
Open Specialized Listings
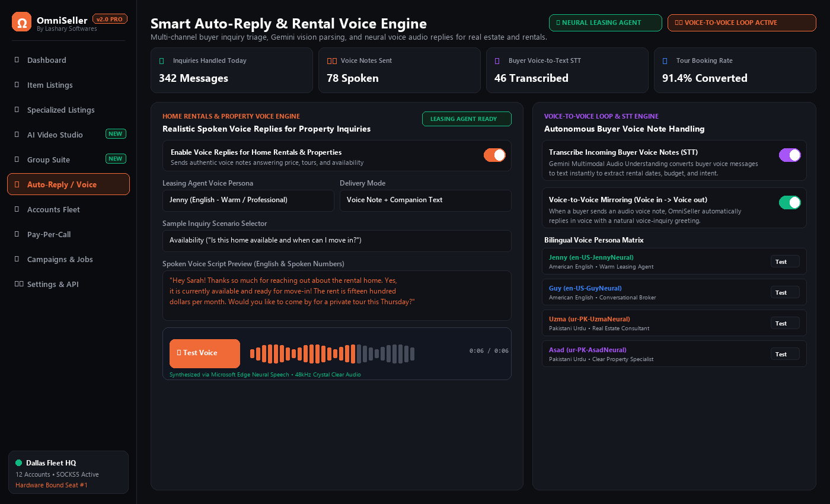pyautogui.click(x=68, y=110)
